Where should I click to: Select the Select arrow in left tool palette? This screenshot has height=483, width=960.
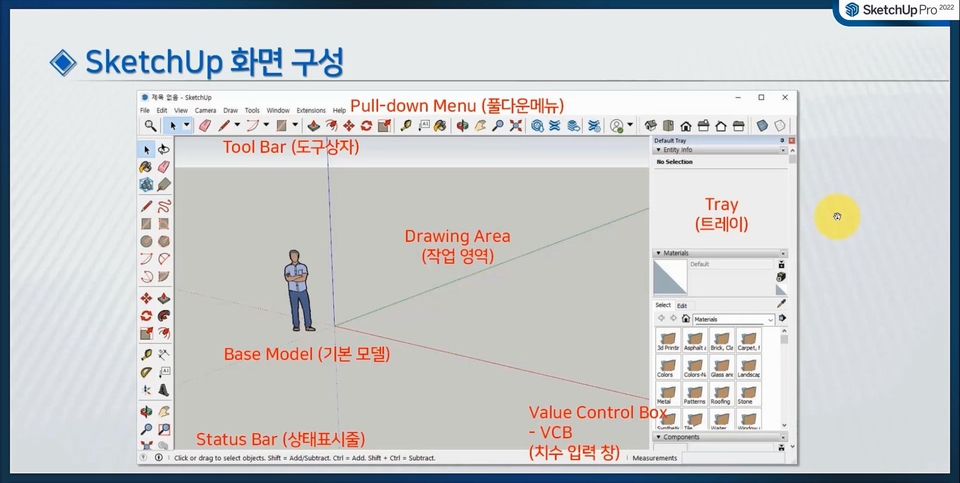146,149
